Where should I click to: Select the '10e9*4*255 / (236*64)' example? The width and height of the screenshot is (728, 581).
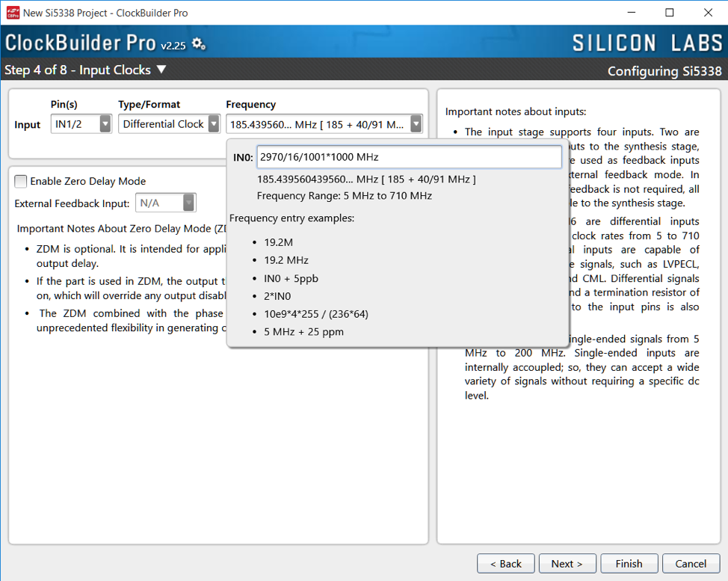(316, 314)
